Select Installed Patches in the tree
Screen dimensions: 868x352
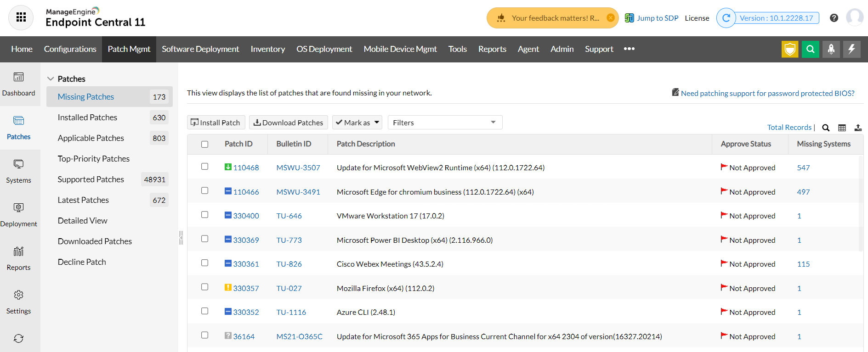pyautogui.click(x=109, y=117)
